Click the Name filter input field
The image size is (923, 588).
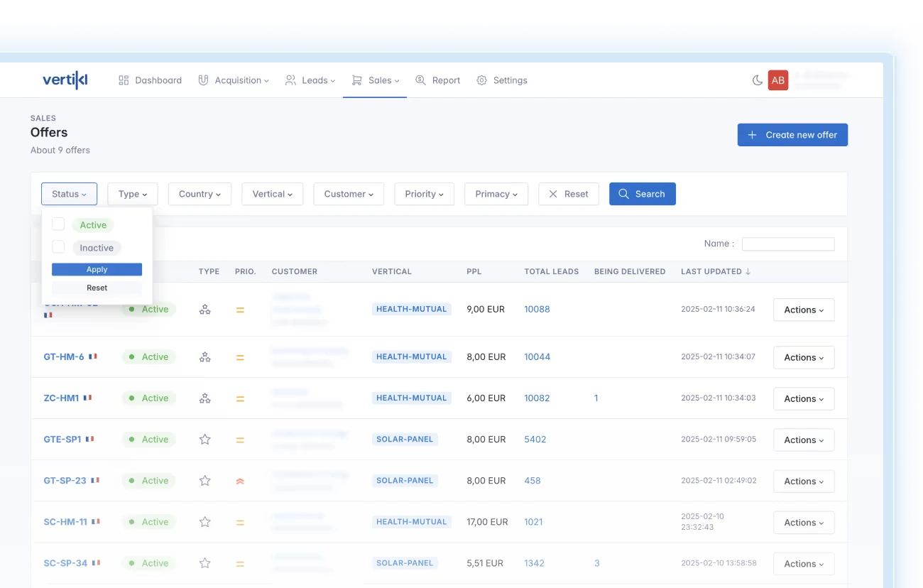pyautogui.click(x=788, y=244)
